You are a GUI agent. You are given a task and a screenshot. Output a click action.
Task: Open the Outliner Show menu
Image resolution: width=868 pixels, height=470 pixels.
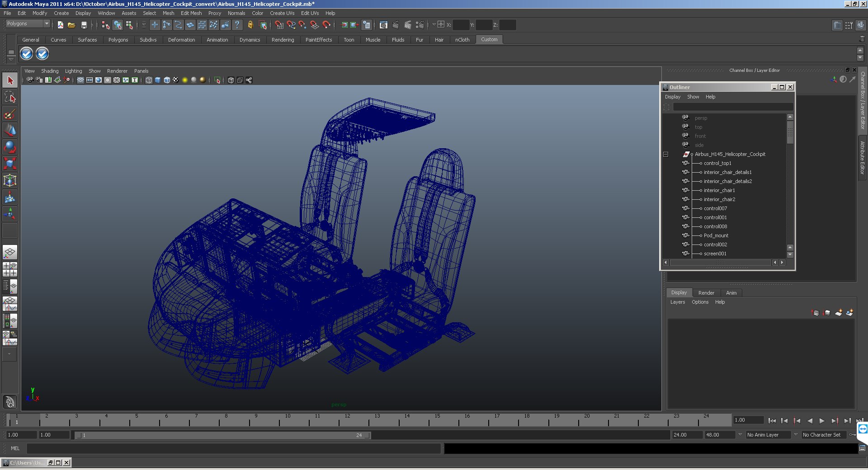tap(693, 97)
